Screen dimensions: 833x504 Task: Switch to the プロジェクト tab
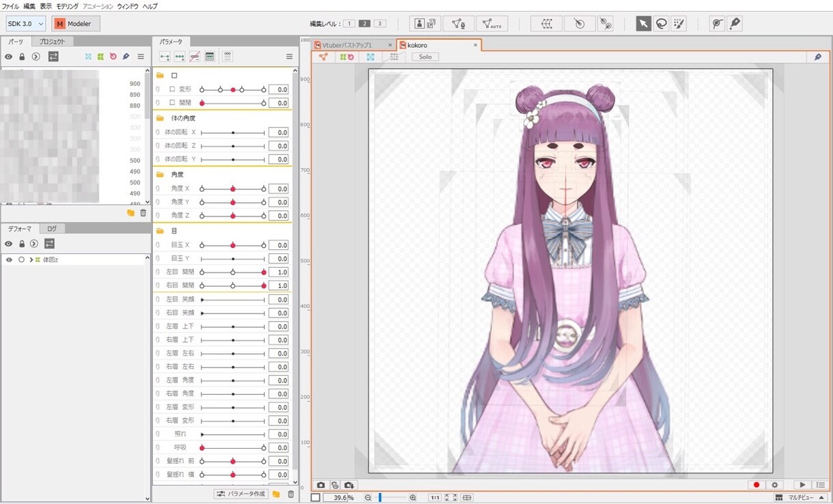[53, 42]
